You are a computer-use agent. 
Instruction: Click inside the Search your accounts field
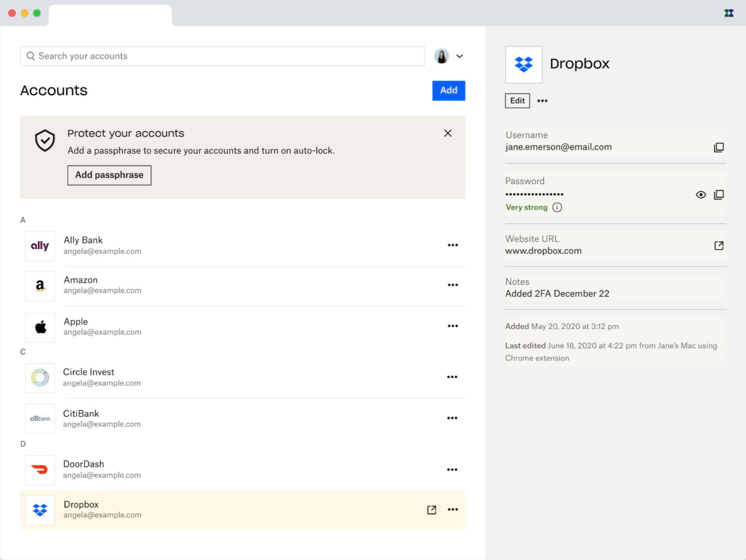click(x=207, y=55)
